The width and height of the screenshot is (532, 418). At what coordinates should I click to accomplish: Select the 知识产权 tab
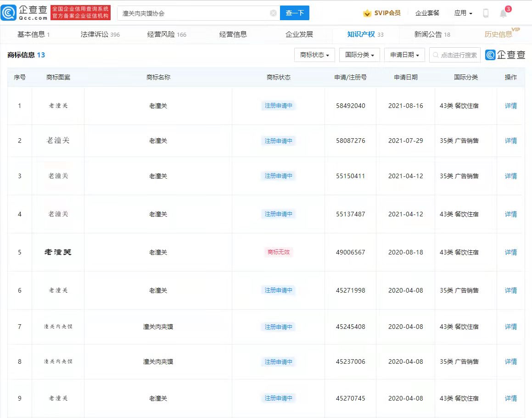(x=365, y=34)
